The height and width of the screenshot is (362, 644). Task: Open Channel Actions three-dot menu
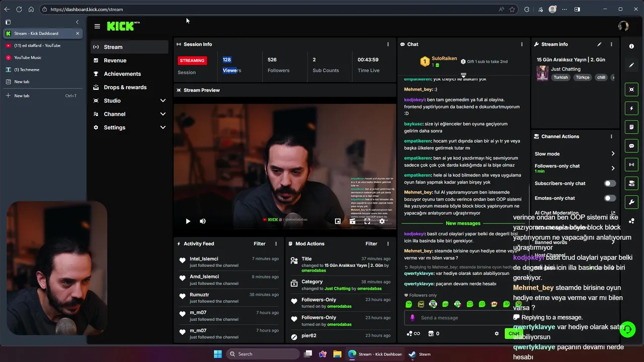611,136
